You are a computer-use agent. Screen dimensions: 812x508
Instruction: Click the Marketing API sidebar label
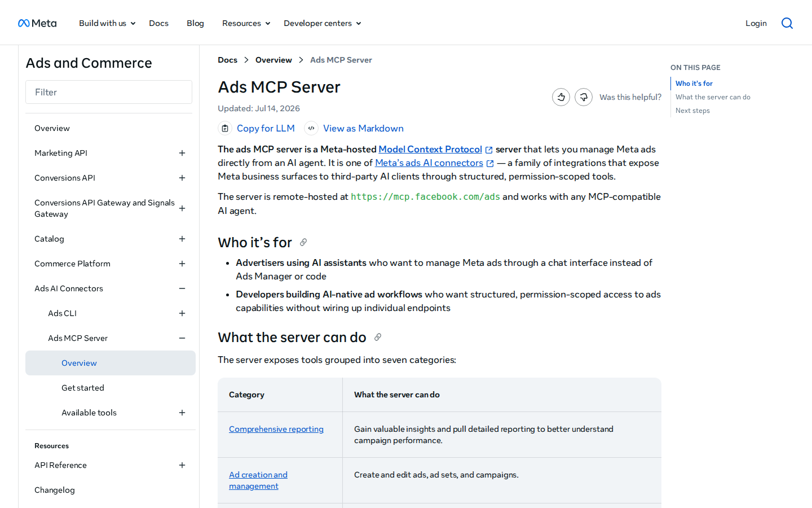[61, 153]
